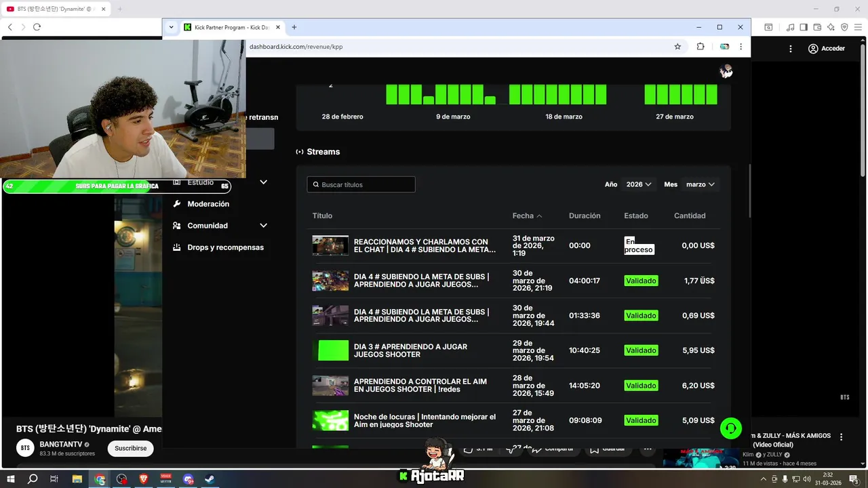Screen dimensions: 868x488
Task: Open the background browser tab search icon
Action: click(768, 27)
